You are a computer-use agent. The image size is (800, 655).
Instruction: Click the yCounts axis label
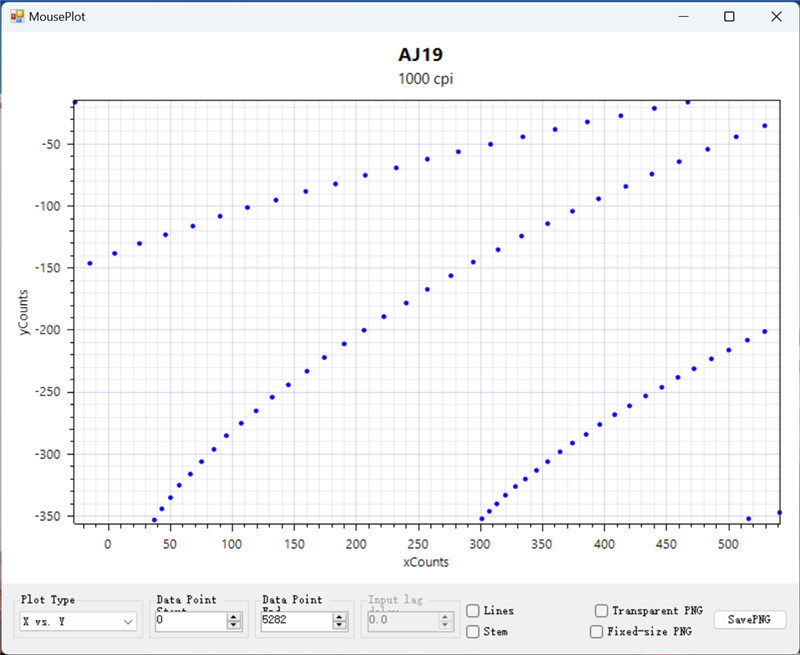point(23,312)
